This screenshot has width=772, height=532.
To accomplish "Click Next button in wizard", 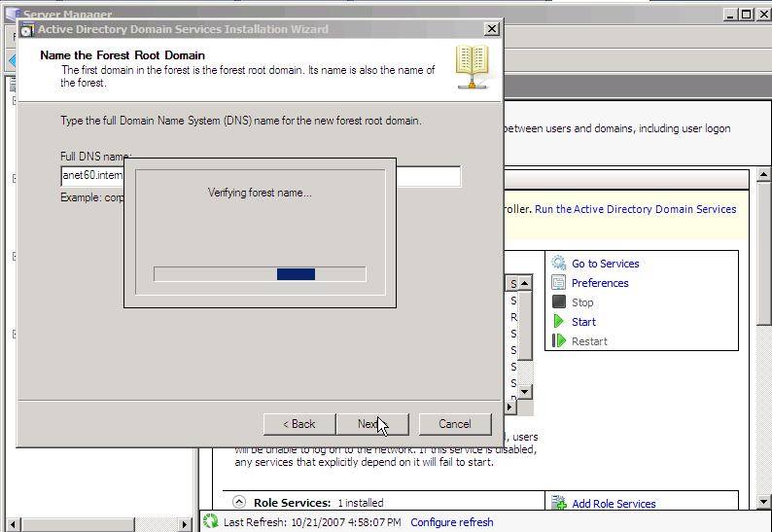I will [372, 424].
